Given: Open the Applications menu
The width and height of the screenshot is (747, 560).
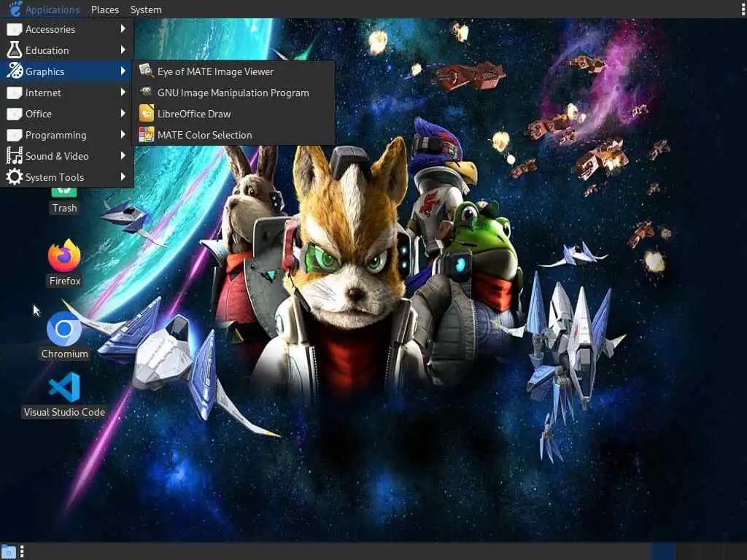Looking at the screenshot, I should 44,9.
